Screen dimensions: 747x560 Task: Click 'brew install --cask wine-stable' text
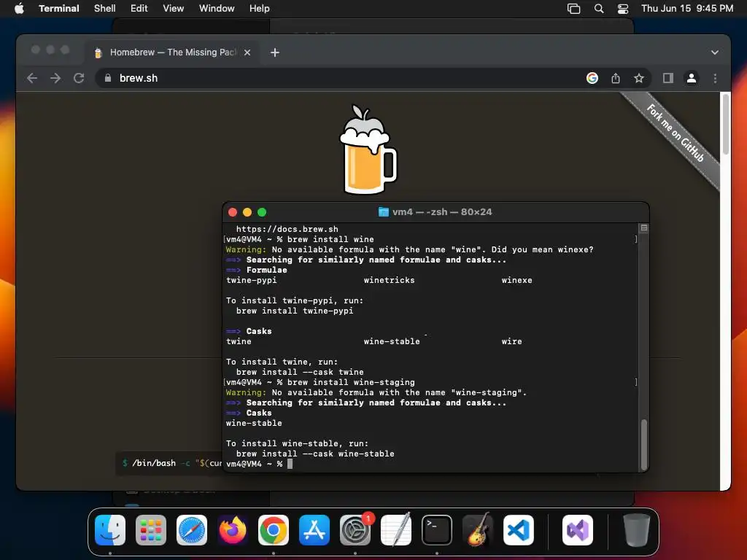tap(315, 454)
